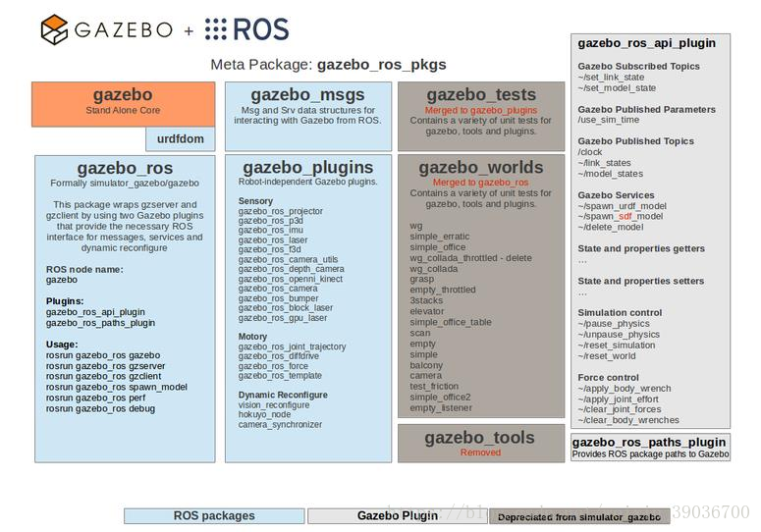Screen dimensions: 761x532
Task: Click 'simple_office_table' world entry
Action: 451,322
